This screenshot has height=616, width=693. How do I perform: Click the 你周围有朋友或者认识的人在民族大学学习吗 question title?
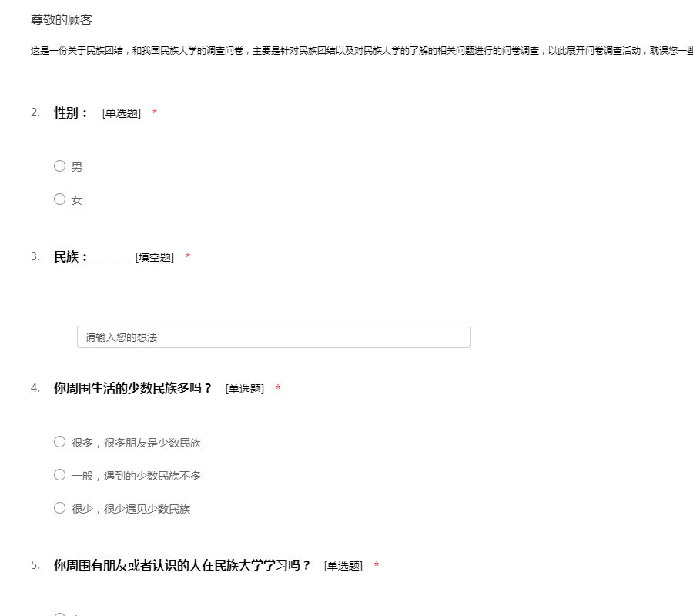[x=182, y=566]
